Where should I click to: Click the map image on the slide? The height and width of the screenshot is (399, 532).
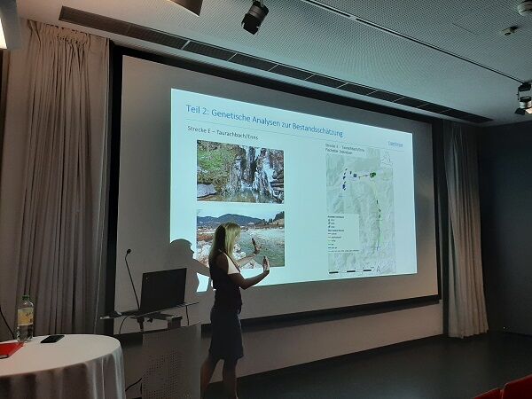coord(361,209)
